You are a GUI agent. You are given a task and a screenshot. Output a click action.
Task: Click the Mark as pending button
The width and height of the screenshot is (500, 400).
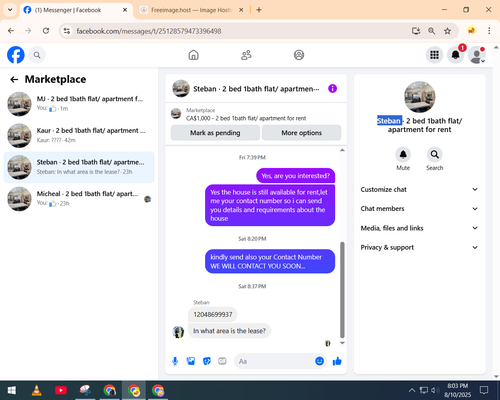pyautogui.click(x=215, y=133)
